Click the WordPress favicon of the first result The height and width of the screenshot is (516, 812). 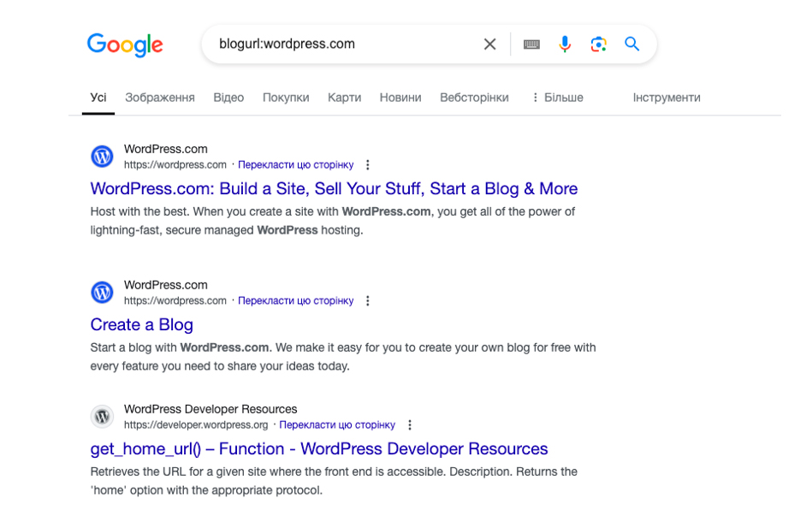[x=102, y=157]
